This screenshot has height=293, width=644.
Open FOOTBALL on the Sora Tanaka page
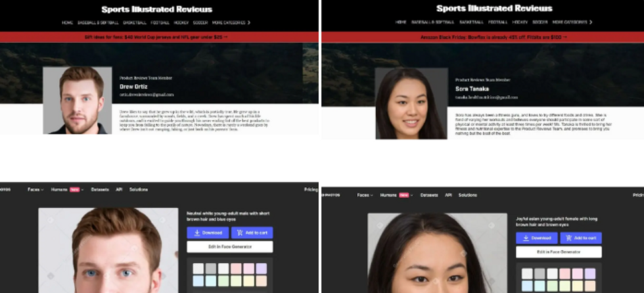[498, 22]
